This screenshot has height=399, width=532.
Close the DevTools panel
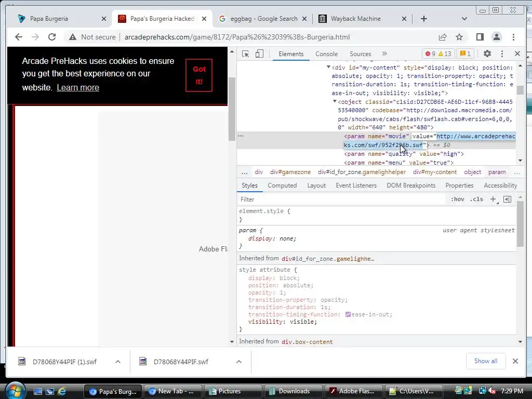[517, 54]
